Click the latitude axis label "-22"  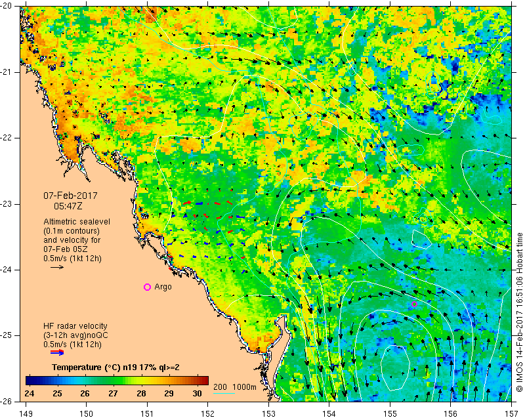pyautogui.click(x=6, y=138)
